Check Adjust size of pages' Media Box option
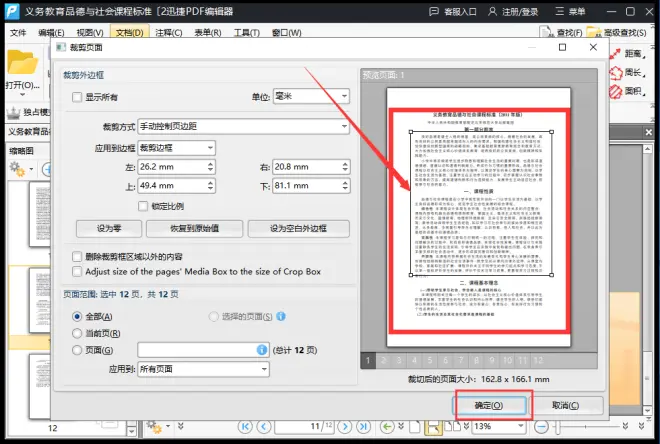The image size is (660, 444). pyautogui.click(x=77, y=271)
